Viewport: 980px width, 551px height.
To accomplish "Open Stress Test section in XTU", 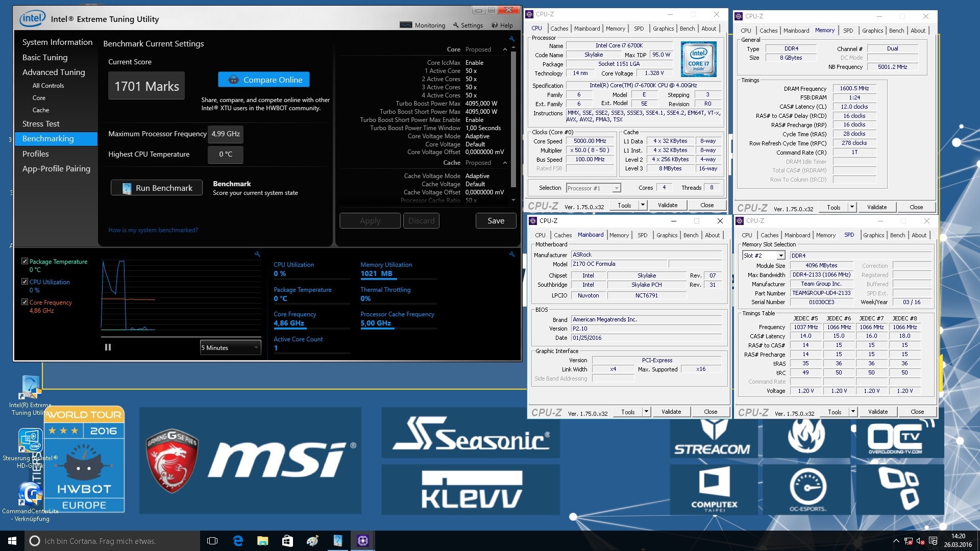I will pos(41,124).
